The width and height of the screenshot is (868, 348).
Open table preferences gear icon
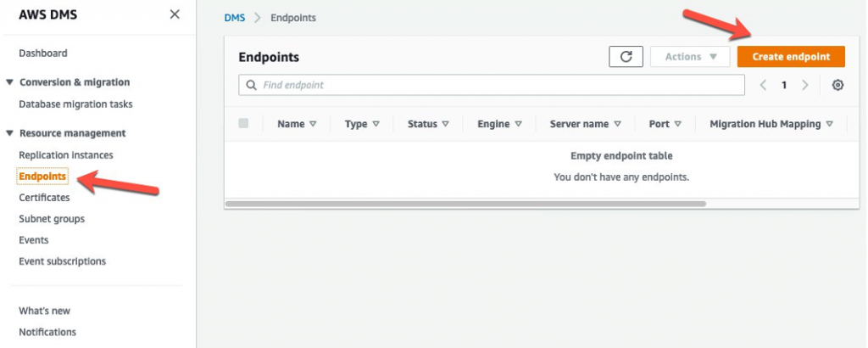(837, 86)
